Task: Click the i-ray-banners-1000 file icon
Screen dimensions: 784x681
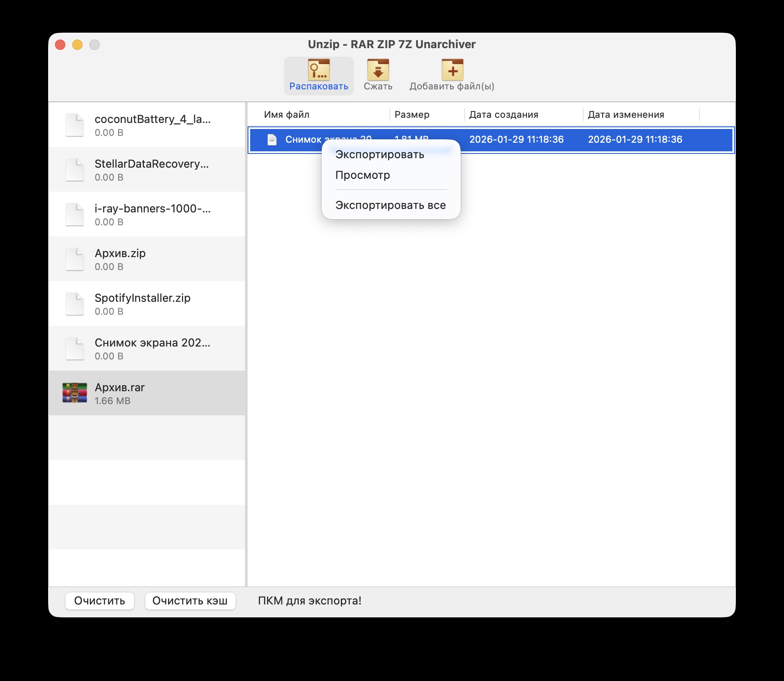Action: [x=75, y=214]
